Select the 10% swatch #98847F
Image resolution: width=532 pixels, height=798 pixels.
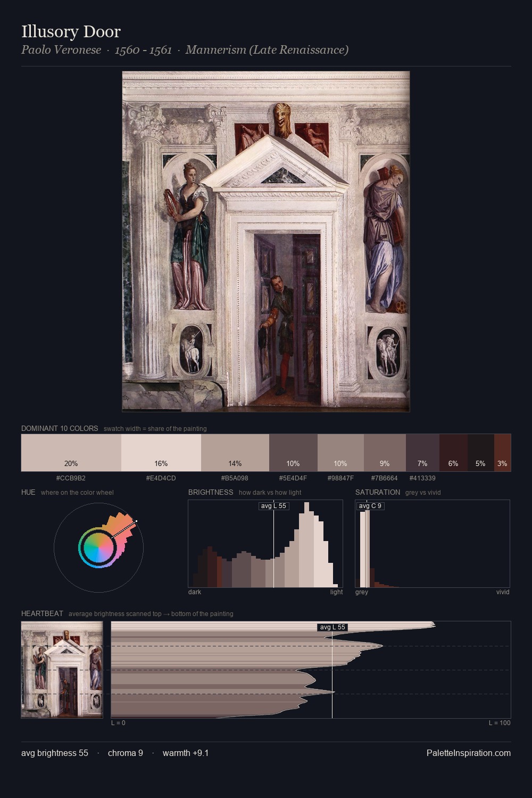[340, 453]
